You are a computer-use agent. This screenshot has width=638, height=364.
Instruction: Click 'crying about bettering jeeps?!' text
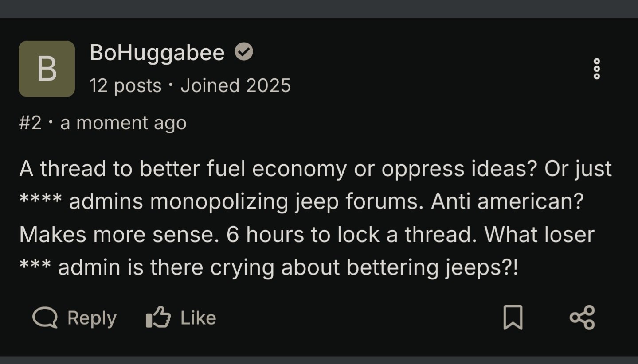point(364,267)
